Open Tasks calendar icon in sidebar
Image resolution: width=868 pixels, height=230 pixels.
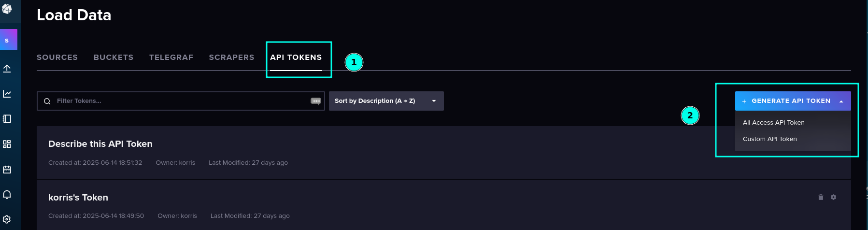[7, 170]
